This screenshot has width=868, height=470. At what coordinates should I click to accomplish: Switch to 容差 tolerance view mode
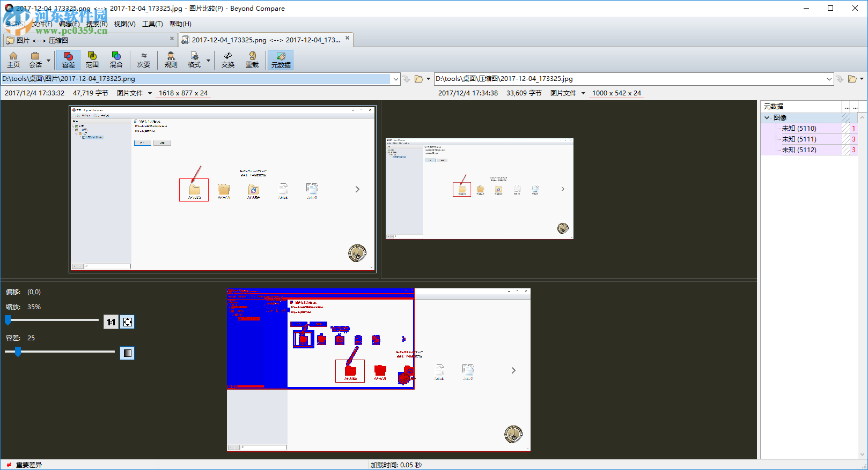click(69, 60)
